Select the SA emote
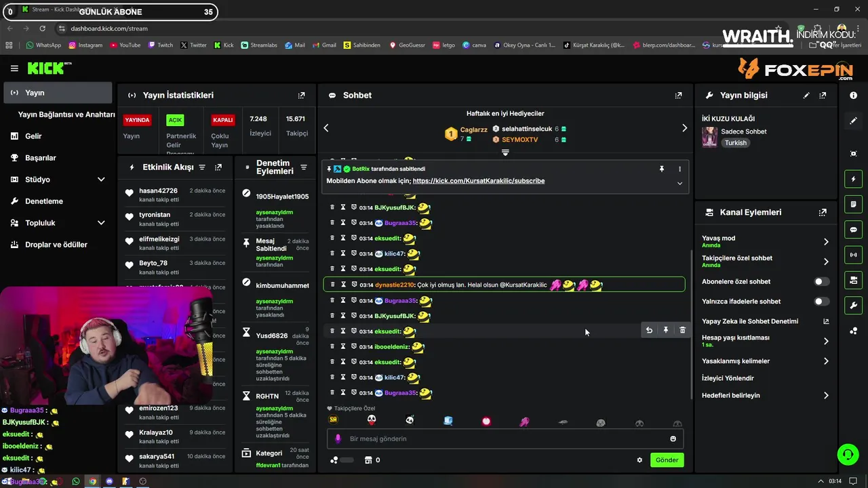This screenshot has height=488, width=868. pyautogui.click(x=333, y=420)
